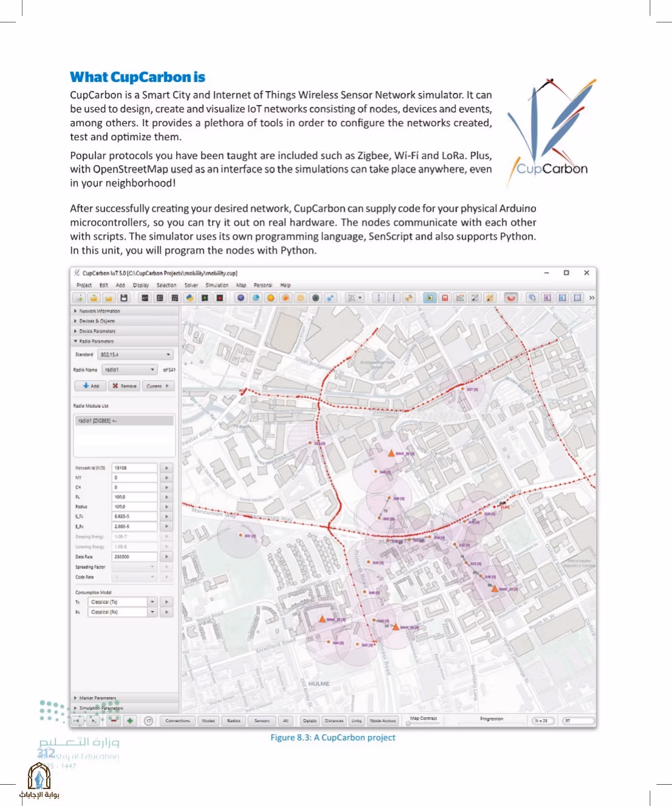This screenshot has width=672, height=806.
Task: Open the Personal menu
Action: point(263,285)
